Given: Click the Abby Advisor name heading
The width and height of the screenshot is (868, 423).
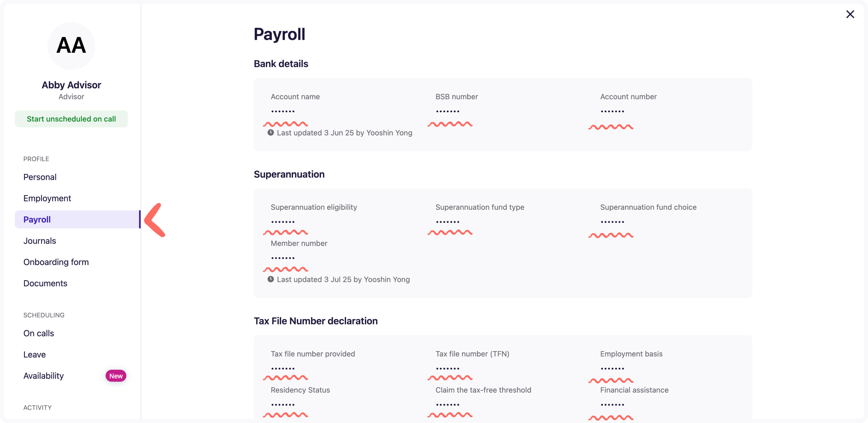Looking at the screenshot, I should coord(71,85).
